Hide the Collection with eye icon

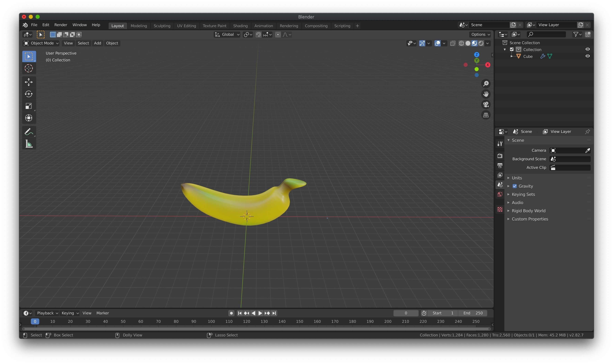click(588, 49)
